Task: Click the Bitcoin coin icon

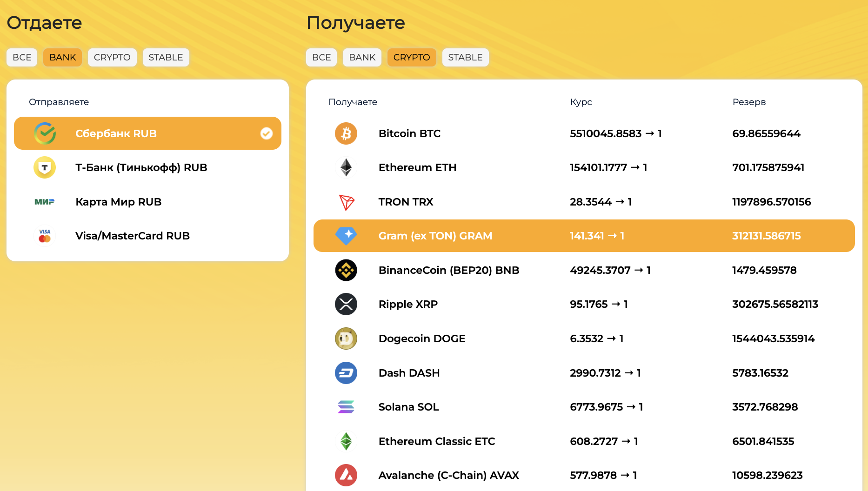Action: (346, 133)
